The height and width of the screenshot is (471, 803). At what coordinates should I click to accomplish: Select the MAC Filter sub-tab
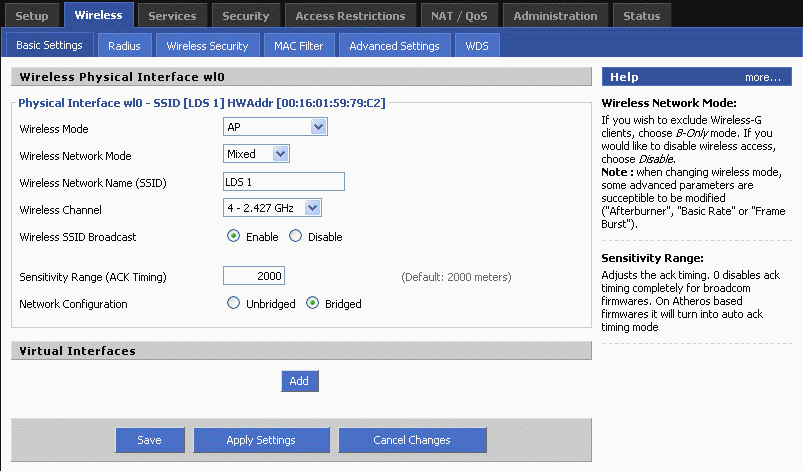(x=299, y=46)
